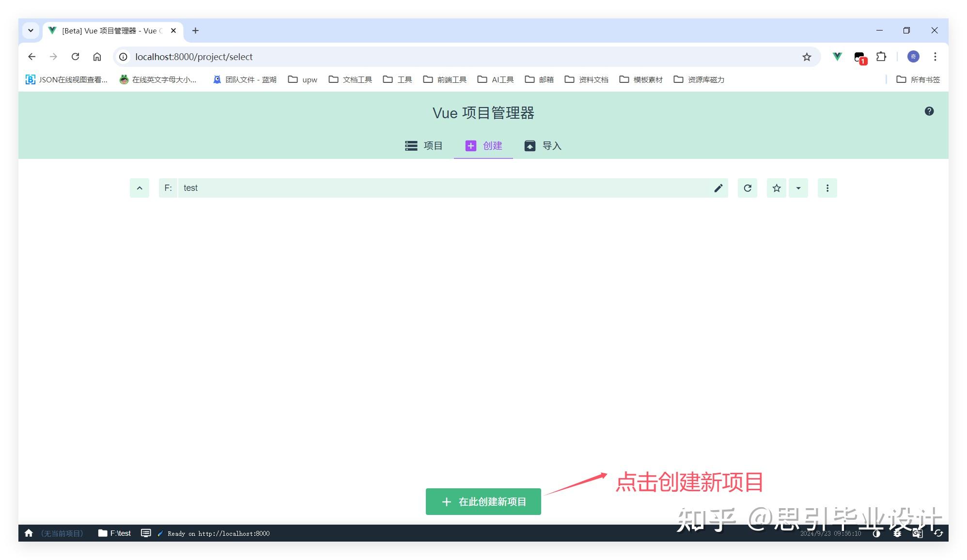This screenshot has height=560, width=967.
Task: Open the F:\test folder from status bar
Action: [114, 533]
